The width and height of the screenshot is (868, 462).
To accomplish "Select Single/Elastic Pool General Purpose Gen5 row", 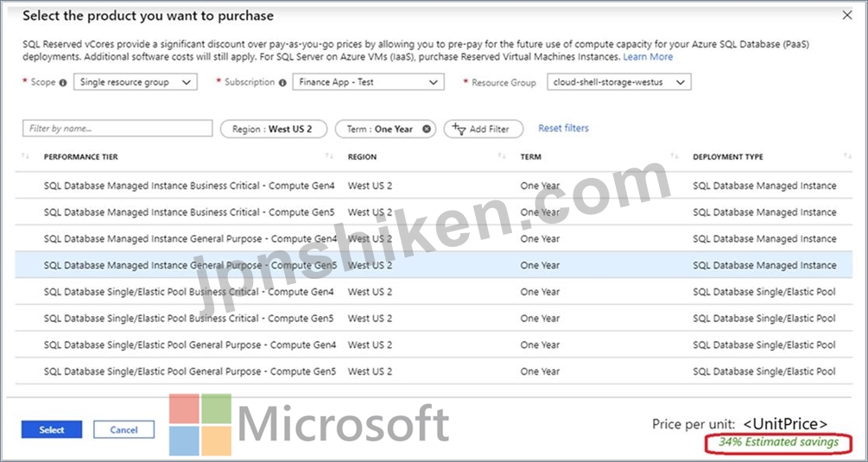I will (x=434, y=371).
